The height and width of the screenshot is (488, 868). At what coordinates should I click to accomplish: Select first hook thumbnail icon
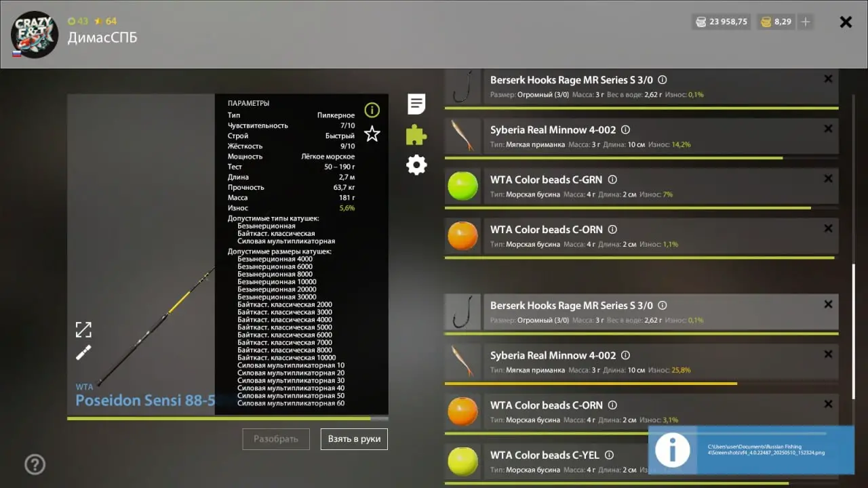pyautogui.click(x=463, y=87)
